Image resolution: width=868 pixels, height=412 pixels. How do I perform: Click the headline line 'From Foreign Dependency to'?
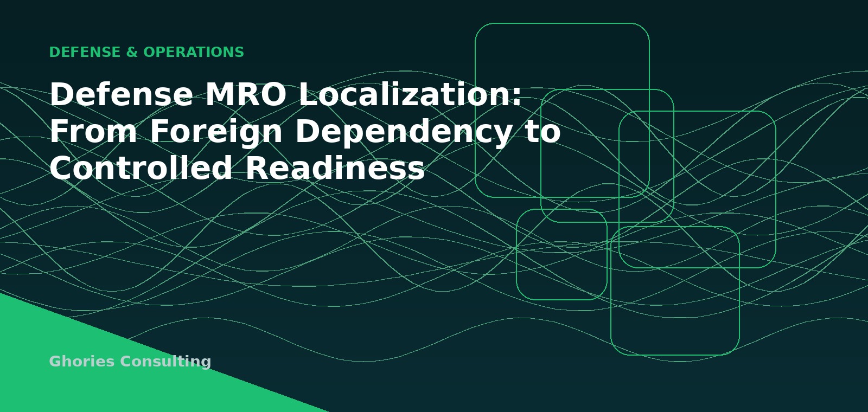(x=305, y=132)
